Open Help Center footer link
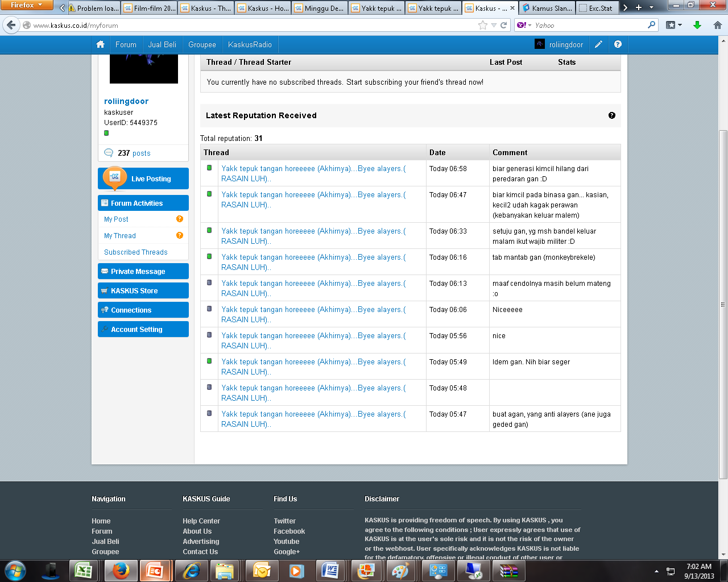Screen dimensions: 728x582 [x=201, y=521]
